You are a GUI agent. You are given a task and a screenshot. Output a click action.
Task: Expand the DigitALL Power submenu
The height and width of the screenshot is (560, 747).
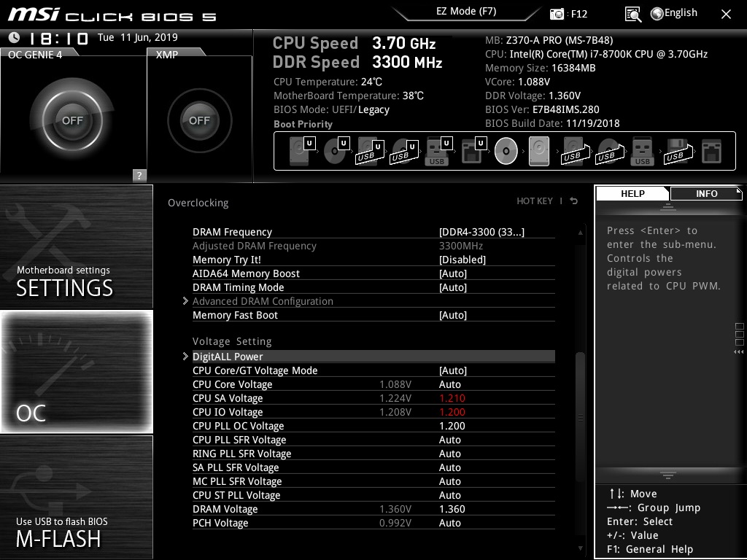[x=373, y=356]
